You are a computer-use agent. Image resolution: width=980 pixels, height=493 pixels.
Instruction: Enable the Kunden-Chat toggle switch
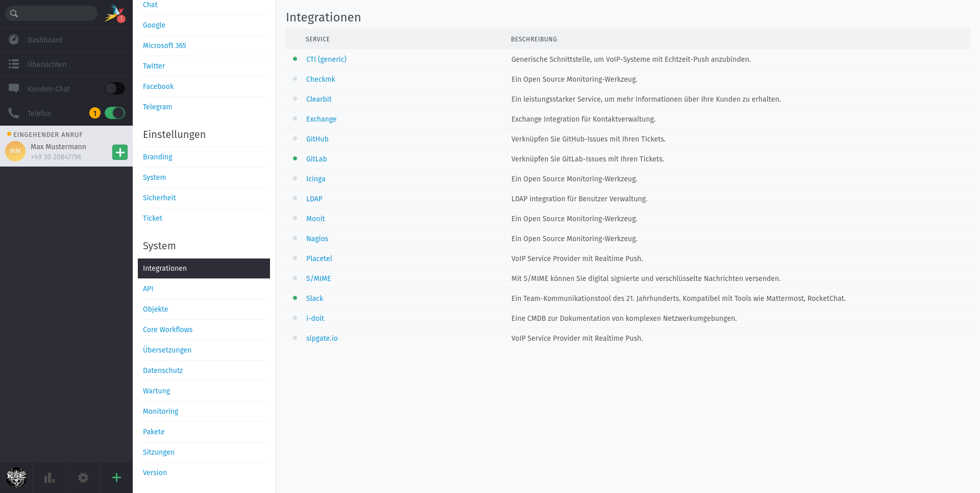point(115,88)
